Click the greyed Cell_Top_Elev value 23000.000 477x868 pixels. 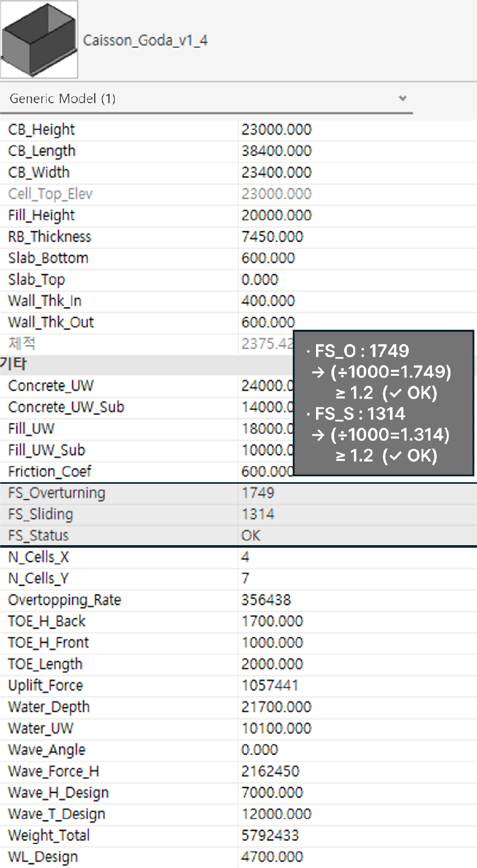pos(276,194)
